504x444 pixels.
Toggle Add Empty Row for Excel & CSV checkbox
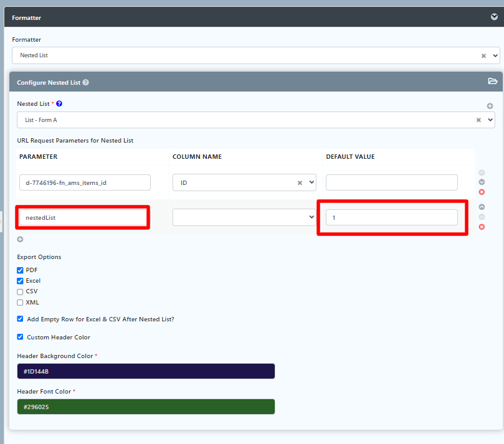pyautogui.click(x=20, y=319)
